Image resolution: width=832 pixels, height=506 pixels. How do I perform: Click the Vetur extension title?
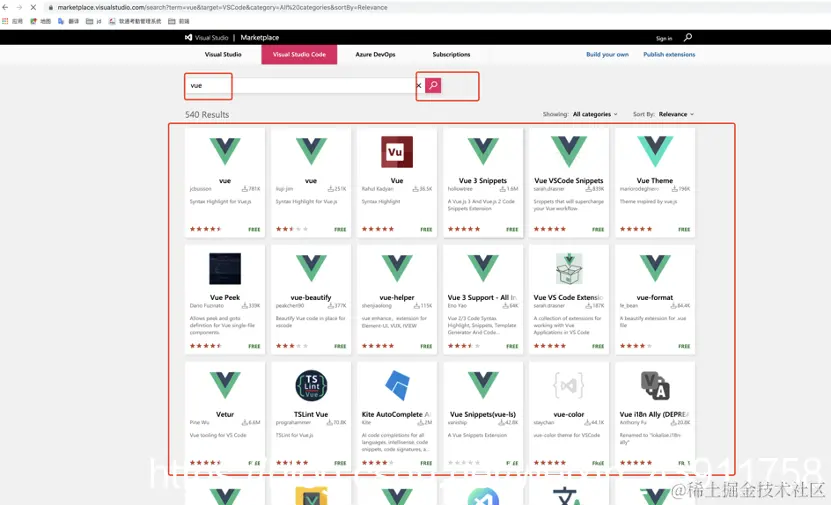(x=225, y=414)
